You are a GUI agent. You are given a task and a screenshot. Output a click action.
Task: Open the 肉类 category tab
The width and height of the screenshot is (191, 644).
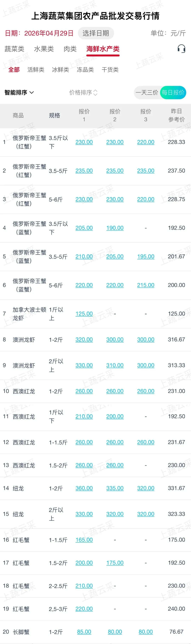point(70,49)
